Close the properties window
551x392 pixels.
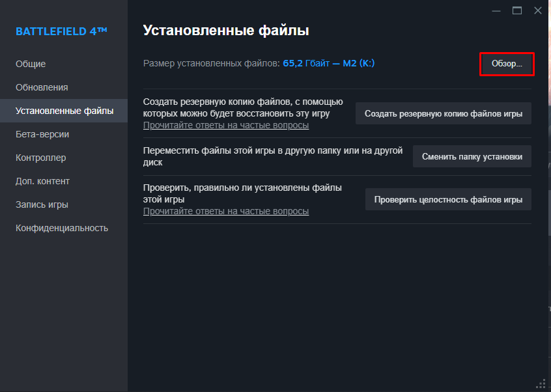pyautogui.click(x=537, y=11)
